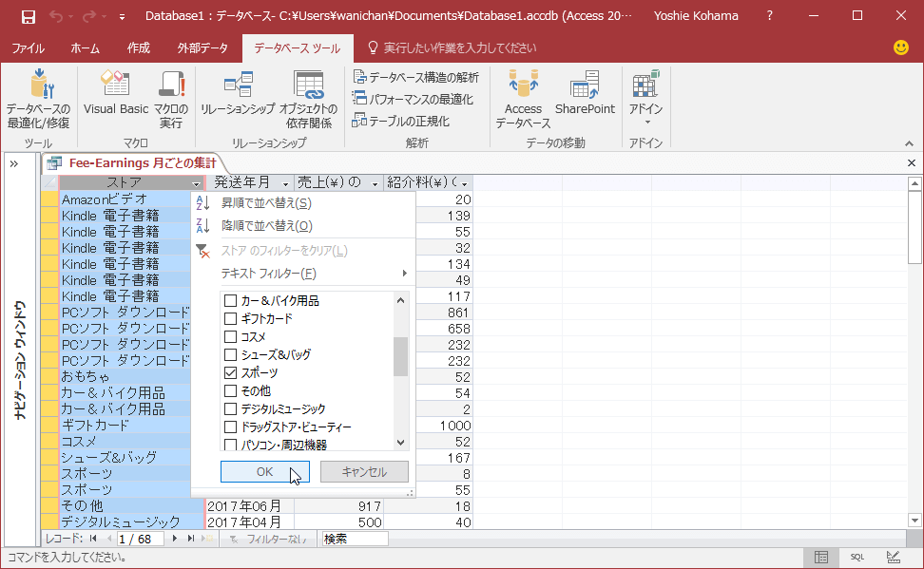Viewport: 924px width, 569px height.
Task: Click パフォーマンスの最適化
Action: [413, 99]
